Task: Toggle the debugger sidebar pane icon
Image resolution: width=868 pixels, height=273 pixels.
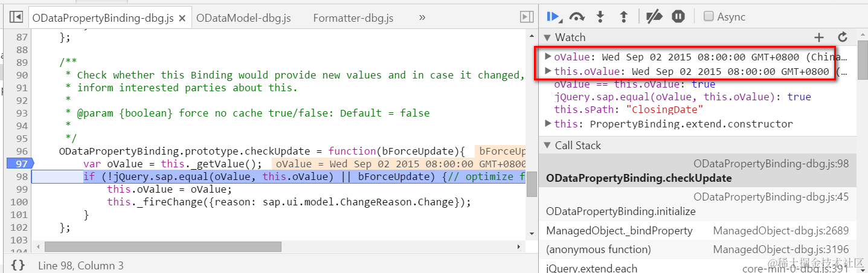Action: click(527, 18)
